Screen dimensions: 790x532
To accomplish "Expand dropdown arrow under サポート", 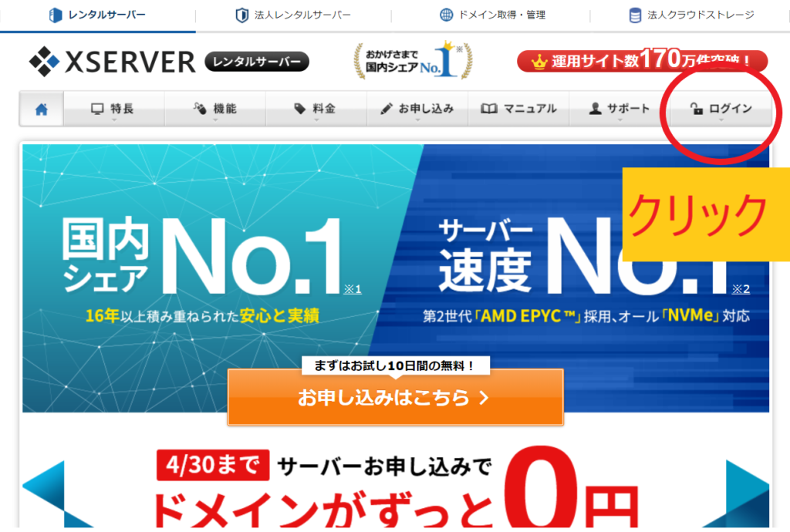I will pyautogui.click(x=620, y=120).
